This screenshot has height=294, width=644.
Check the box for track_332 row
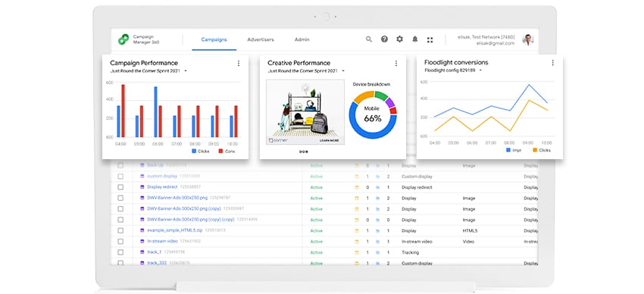coord(120,263)
